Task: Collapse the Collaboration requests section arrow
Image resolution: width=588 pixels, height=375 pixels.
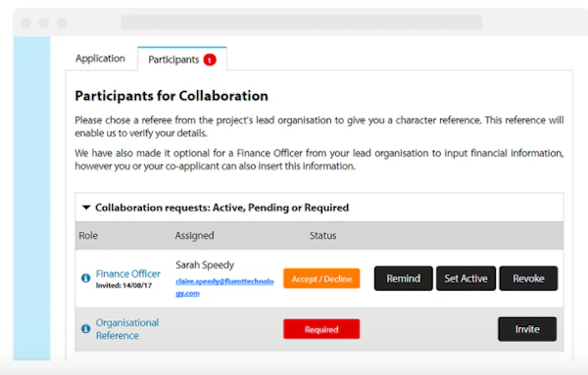Action: (x=86, y=208)
